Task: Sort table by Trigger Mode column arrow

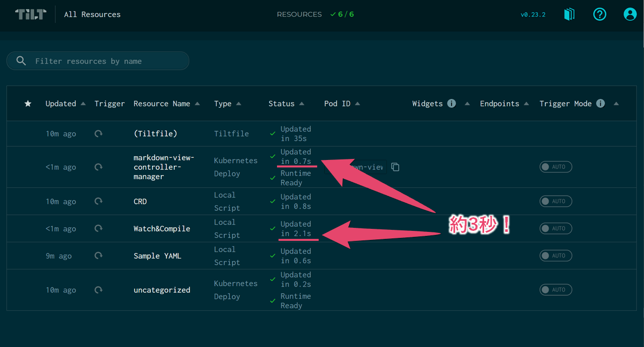Action: (616, 104)
